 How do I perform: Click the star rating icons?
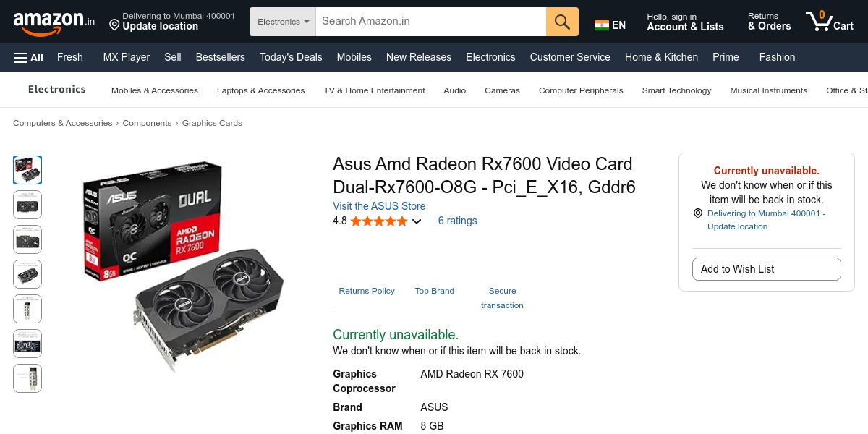(x=379, y=221)
